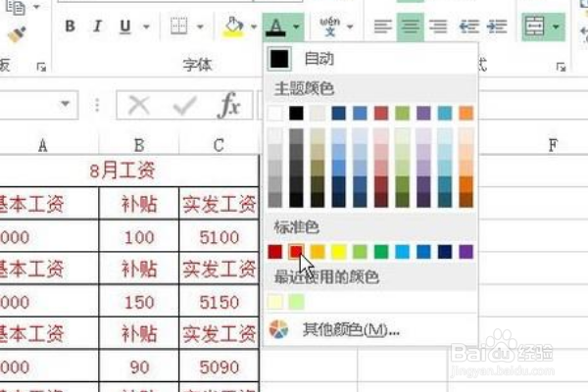This screenshot has height=392, width=588.
Task: Click the Insert Function fx button
Action: [229, 105]
